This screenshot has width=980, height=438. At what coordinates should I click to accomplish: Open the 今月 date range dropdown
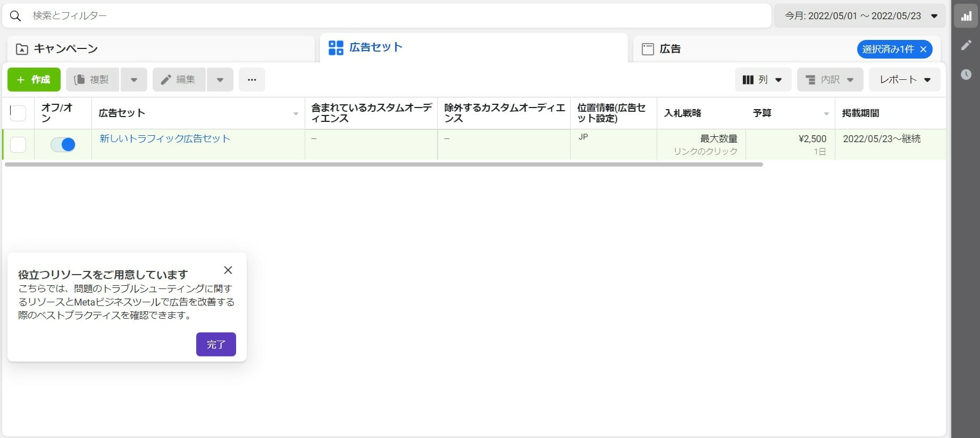pyautogui.click(x=860, y=16)
